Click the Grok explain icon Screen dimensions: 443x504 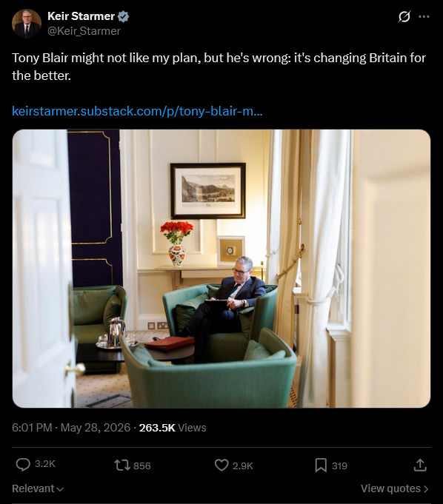(404, 16)
